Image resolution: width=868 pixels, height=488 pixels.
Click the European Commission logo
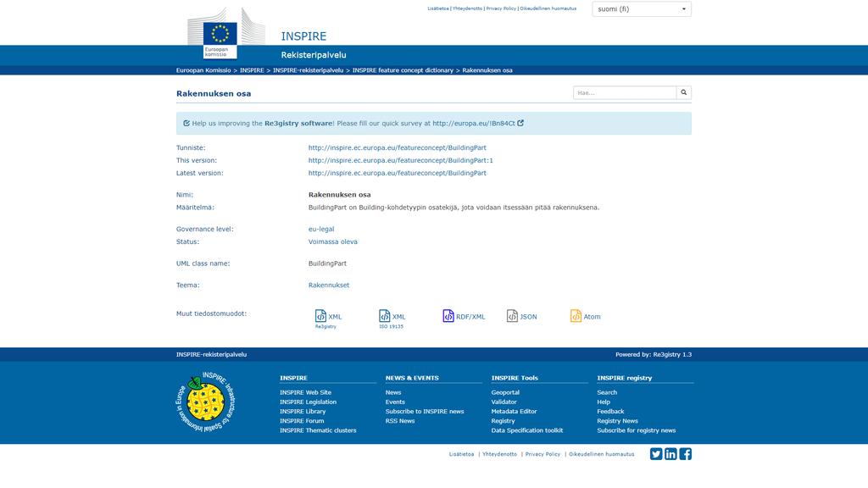225,33
